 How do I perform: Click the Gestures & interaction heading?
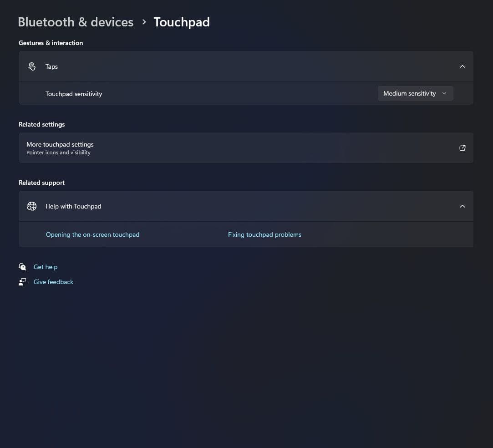tap(51, 43)
